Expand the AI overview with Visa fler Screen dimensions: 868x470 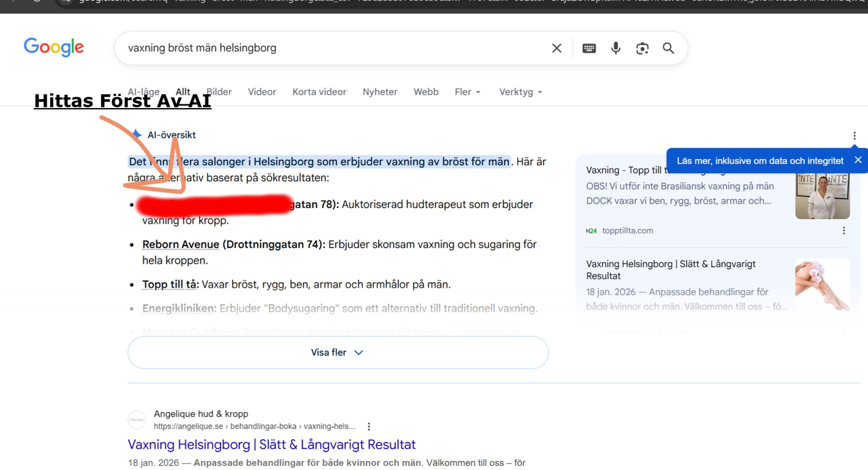click(x=338, y=352)
